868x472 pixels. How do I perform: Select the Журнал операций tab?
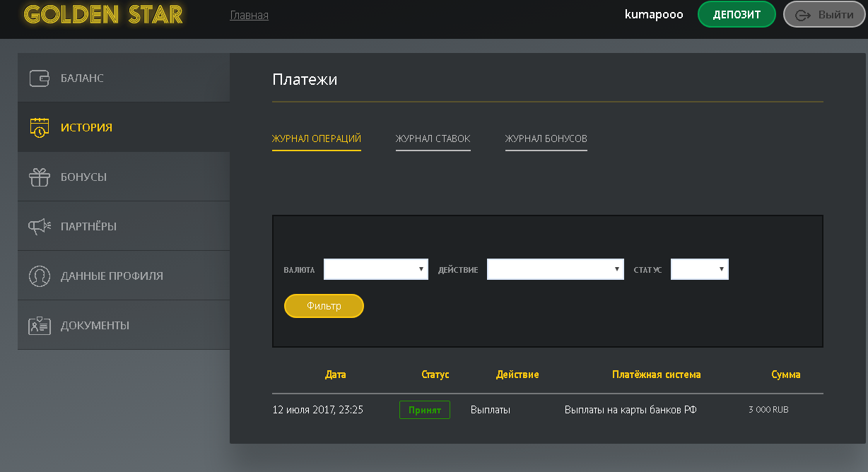316,138
